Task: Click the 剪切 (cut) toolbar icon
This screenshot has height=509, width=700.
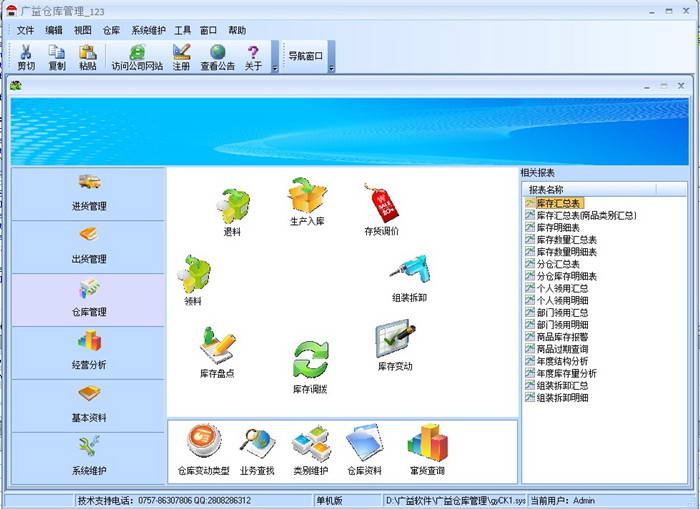Action: tap(26, 57)
